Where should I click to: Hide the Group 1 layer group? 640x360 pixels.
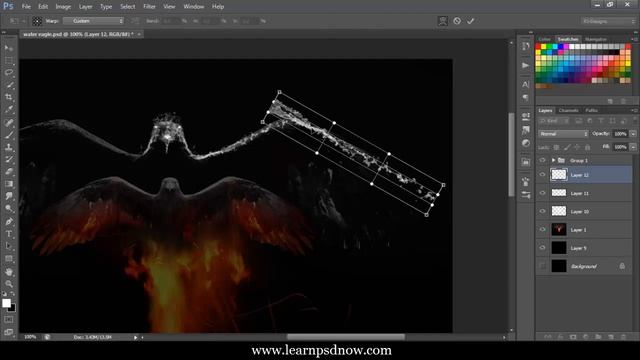point(542,160)
